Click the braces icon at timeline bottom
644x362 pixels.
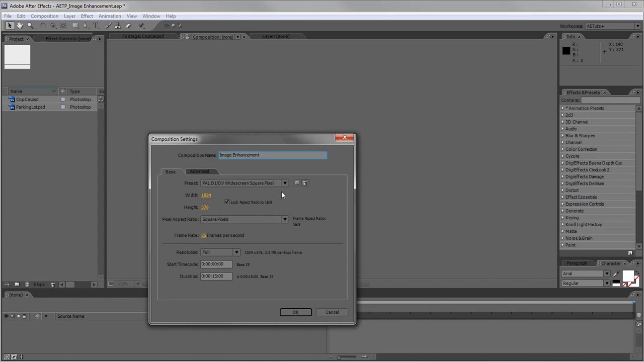point(21,356)
